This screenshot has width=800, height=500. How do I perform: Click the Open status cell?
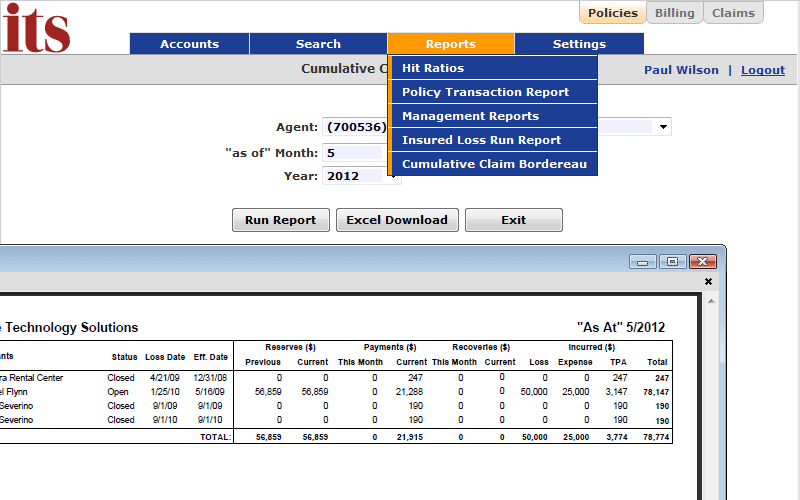click(x=118, y=392)
